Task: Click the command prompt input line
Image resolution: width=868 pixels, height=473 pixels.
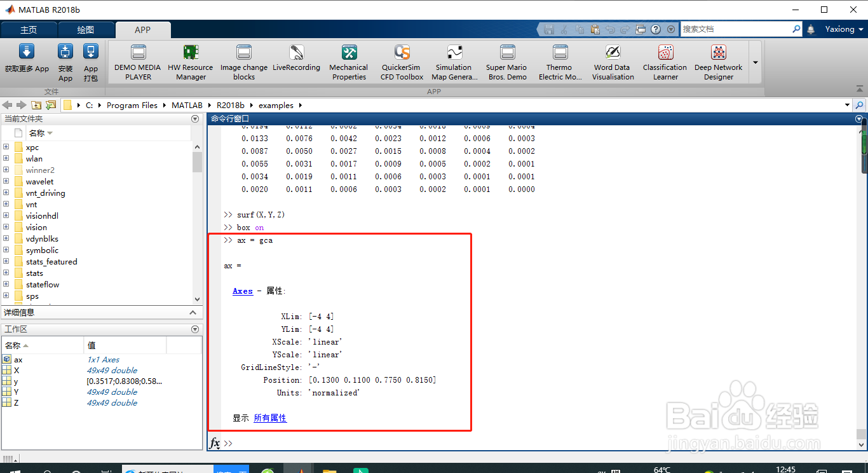Action: 540,443
